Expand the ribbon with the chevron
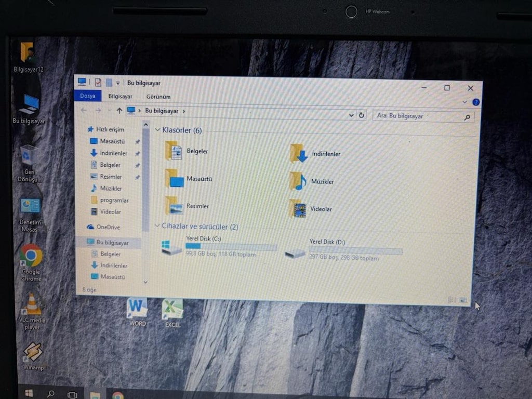 [x=464, y=102]
